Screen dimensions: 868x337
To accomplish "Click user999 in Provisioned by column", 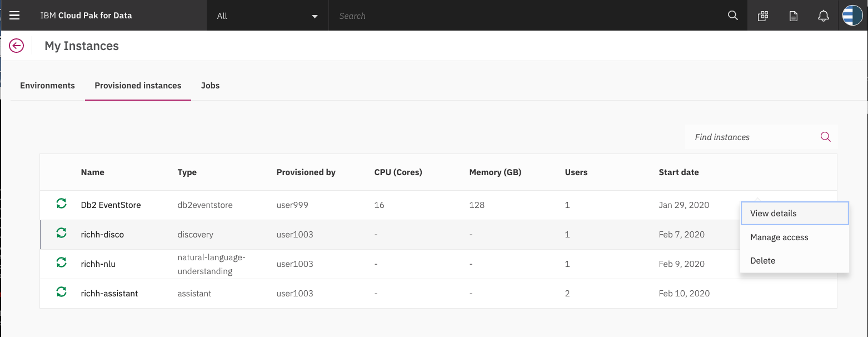I will [x=292, y=205].
